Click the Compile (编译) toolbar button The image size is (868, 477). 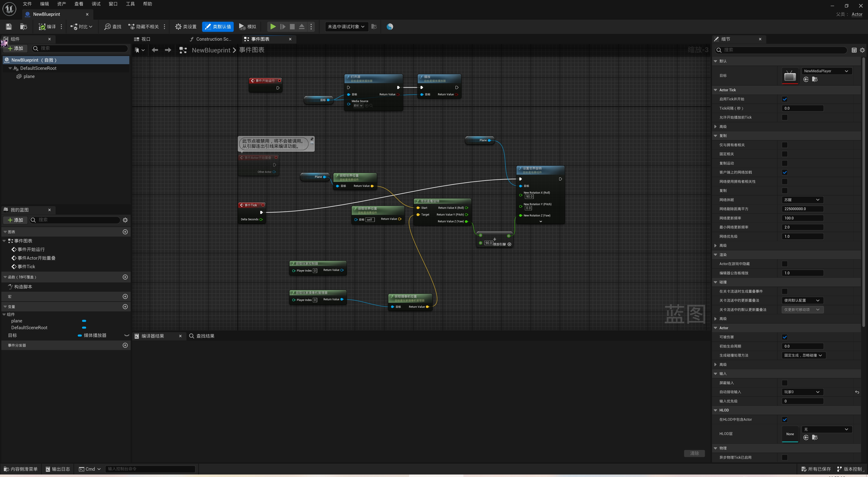[x=47, y=27]
